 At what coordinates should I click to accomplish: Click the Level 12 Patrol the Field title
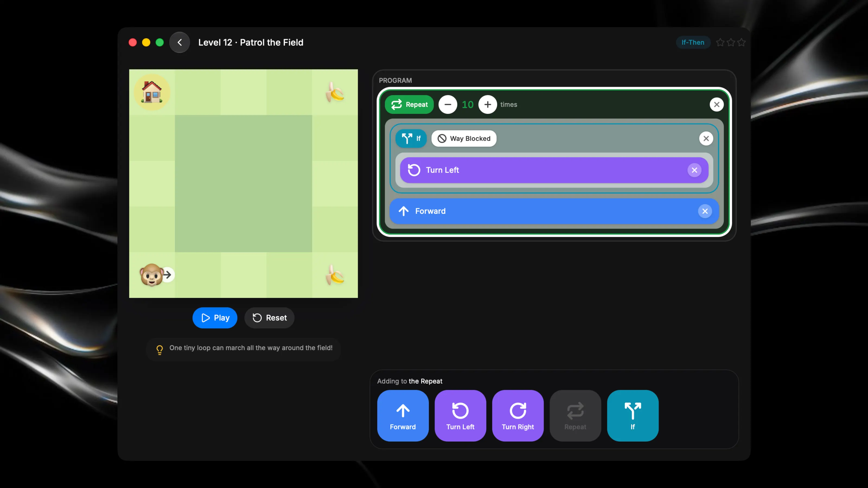pyautogui.click(x=251, y=43)
